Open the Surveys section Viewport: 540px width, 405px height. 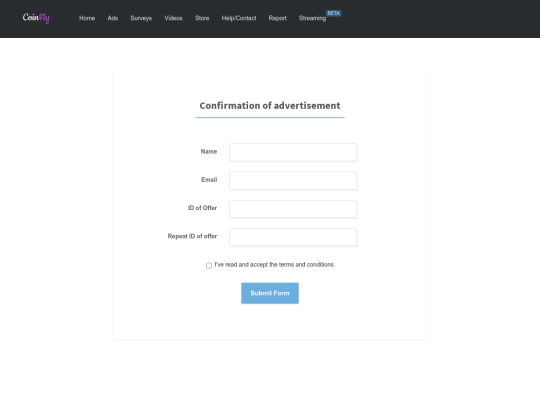coord(141,18)
